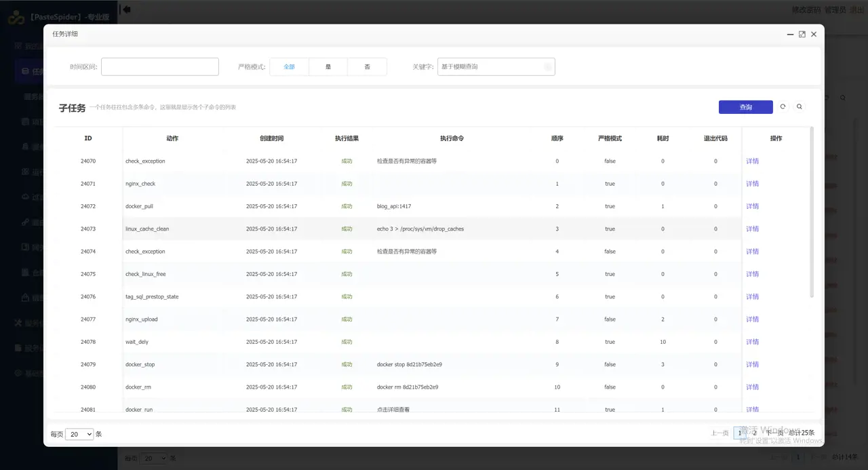Open 详情 for linux_cache_clean row
The image size is (868, 470).
(x=753, y=229)
